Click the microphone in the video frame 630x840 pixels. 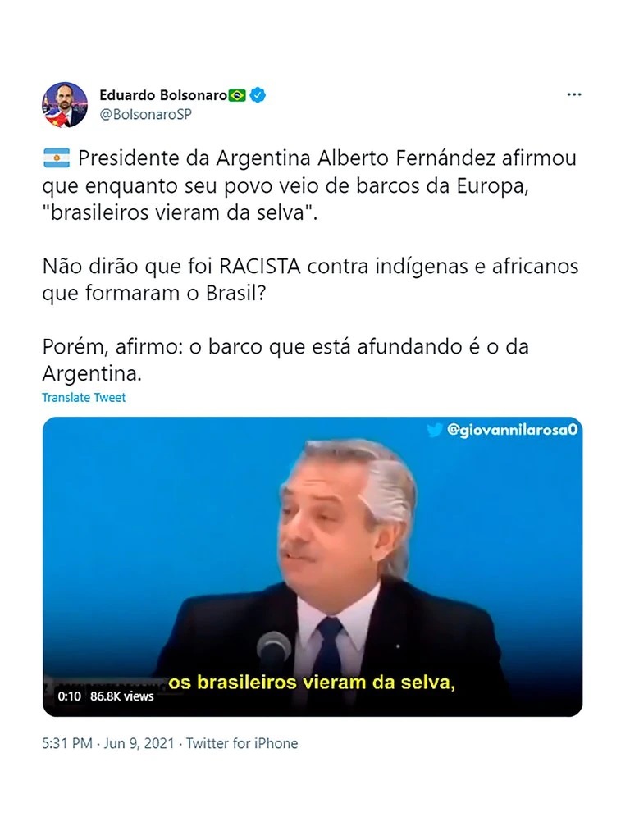(x=273, y=651)
